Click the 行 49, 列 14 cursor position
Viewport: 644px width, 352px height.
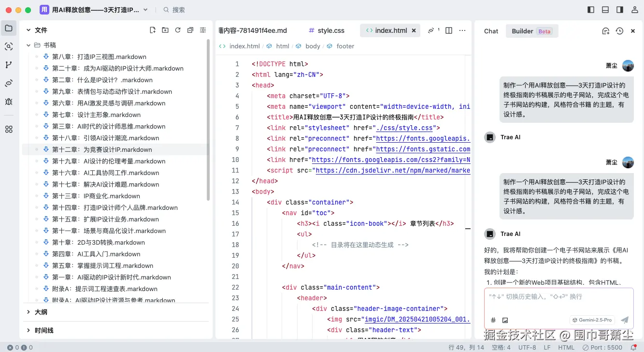pos(466,347)
